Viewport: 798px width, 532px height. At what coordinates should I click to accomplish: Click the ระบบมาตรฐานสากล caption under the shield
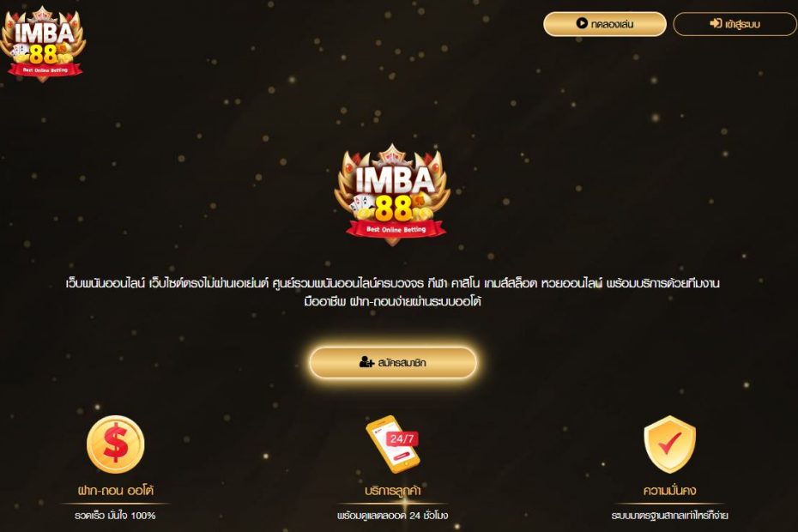coord(670,516)
